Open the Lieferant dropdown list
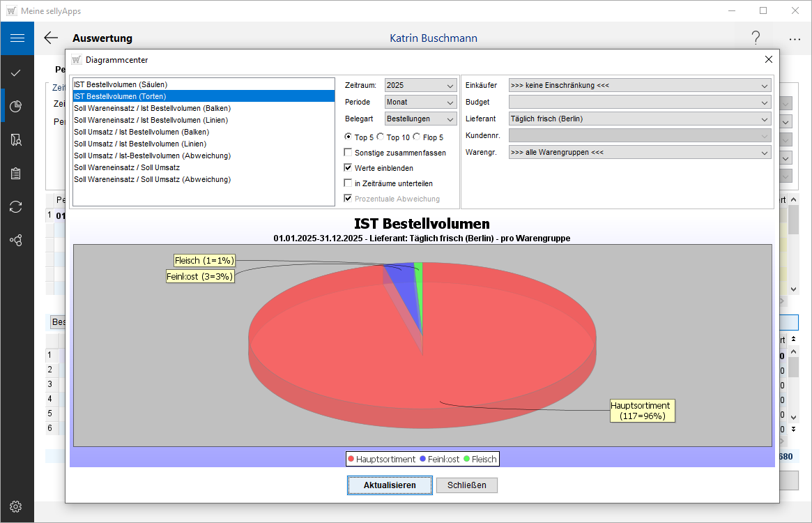This screenshot has height=523, width=812. click(x=639, y=119)
